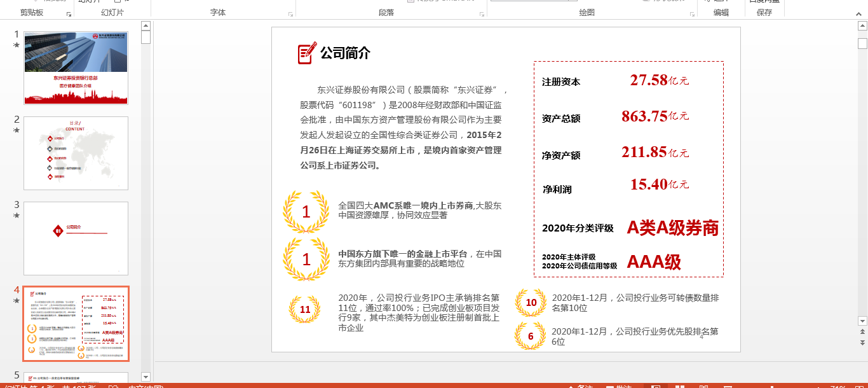Screen dimensions: 868x388
Task: Click the laurel badge beside 金融上市平台
Action: pos(306,260)
